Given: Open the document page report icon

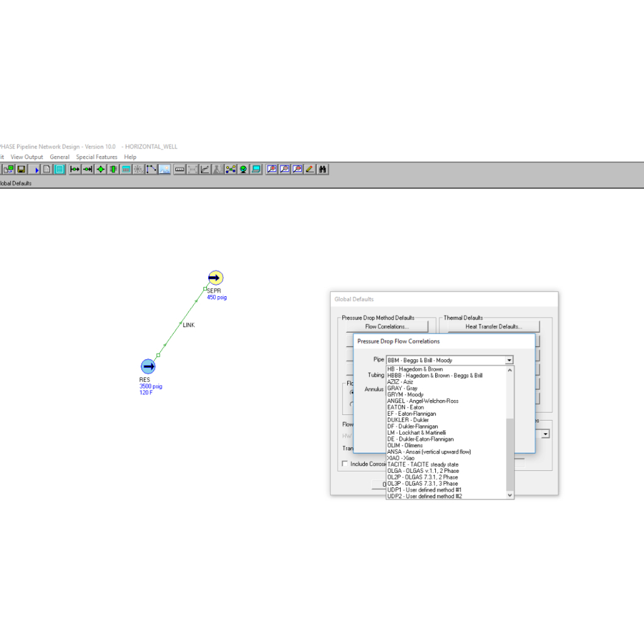Looking at the screenshot, I should click(x=47, y=169).
